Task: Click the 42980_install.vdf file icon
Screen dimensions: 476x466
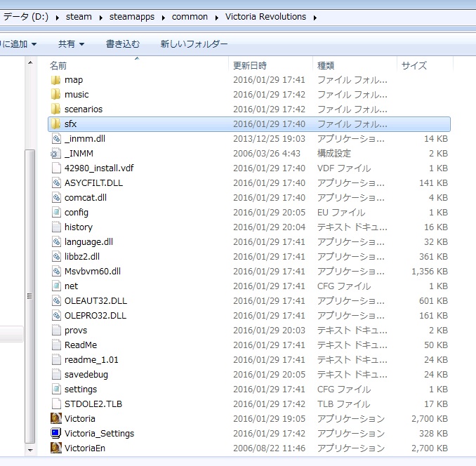Action: pyautogui.click(x=56, y=168)
